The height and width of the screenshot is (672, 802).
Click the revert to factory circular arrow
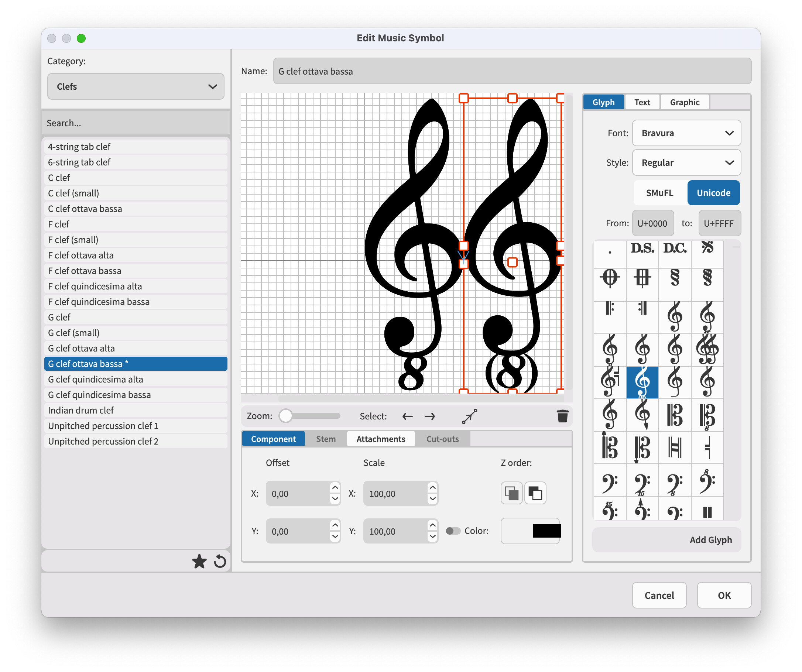[220, 562]
